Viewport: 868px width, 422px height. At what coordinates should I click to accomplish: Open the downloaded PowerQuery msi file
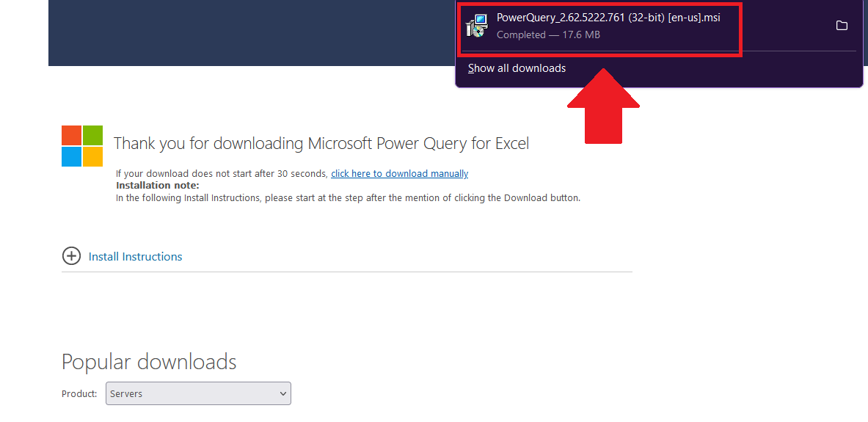click(x=608, y=18)
